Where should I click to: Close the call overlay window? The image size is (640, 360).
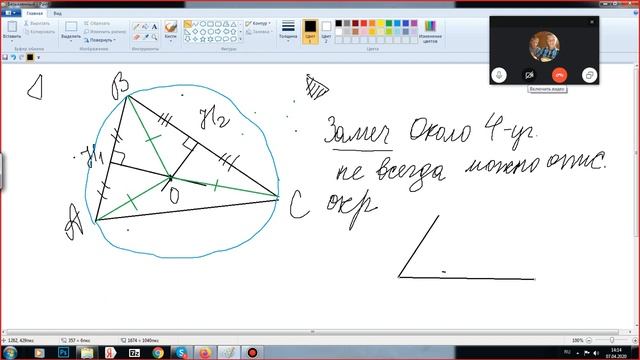(592, 22)
